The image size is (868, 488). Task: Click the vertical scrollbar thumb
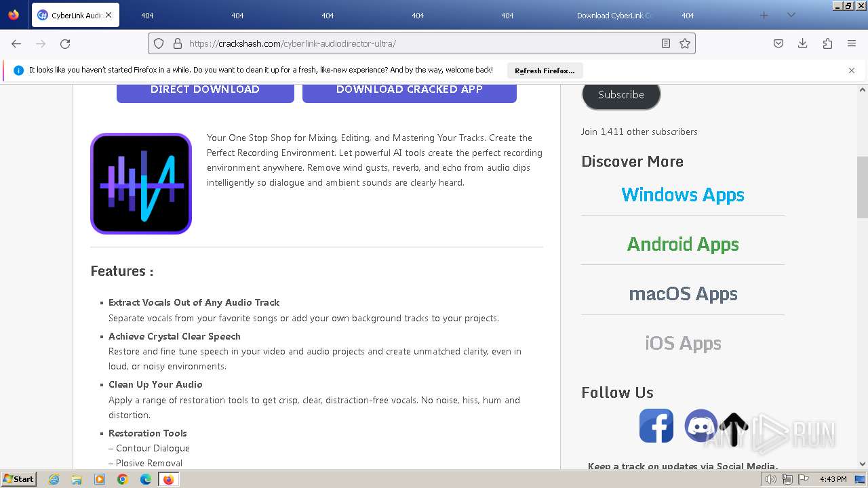[863, 187]
